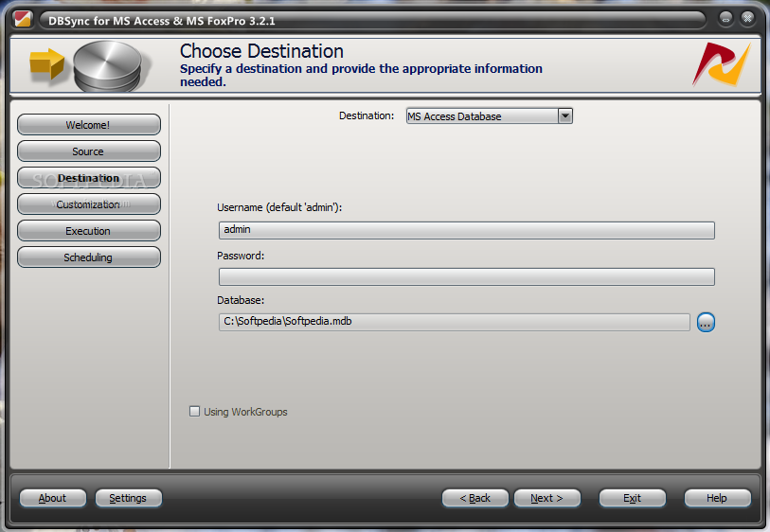Click the Database path field
The image size is (770, 532).
tap(455, 322)
